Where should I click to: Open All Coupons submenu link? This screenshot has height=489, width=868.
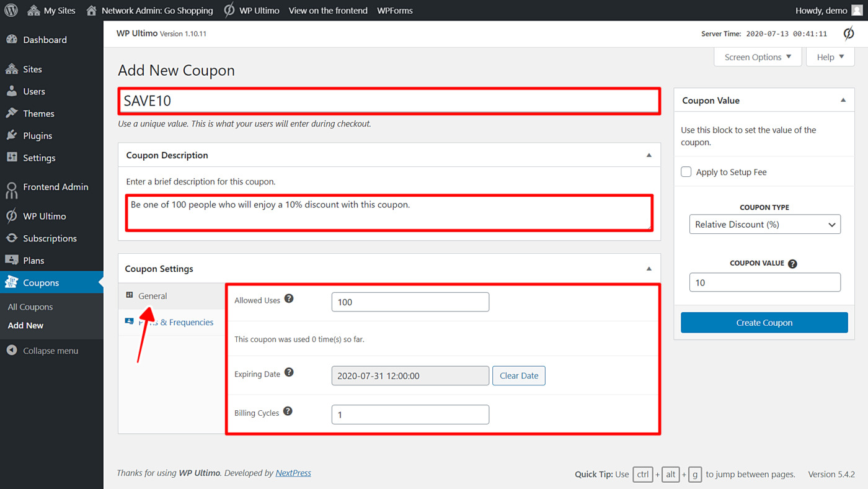pyautogui.click(x=30, y=307)
